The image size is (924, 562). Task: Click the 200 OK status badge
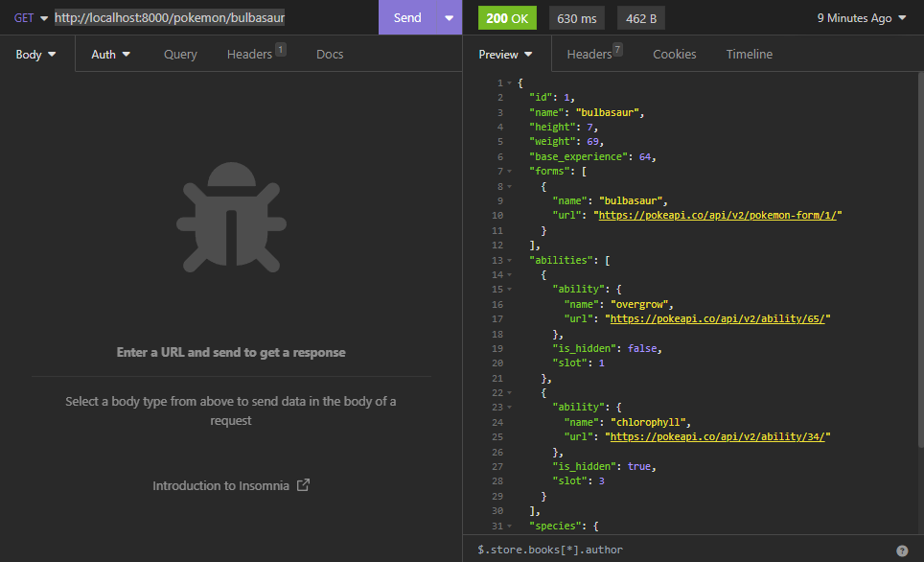[507, 18]
